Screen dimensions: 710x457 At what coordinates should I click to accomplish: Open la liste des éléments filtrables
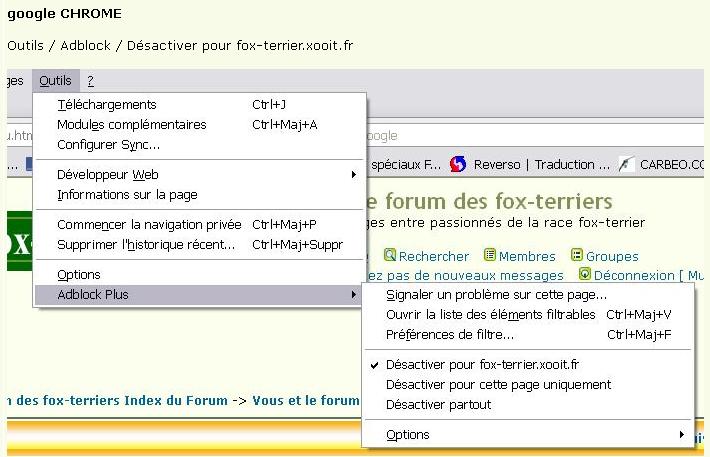point(528,315)
